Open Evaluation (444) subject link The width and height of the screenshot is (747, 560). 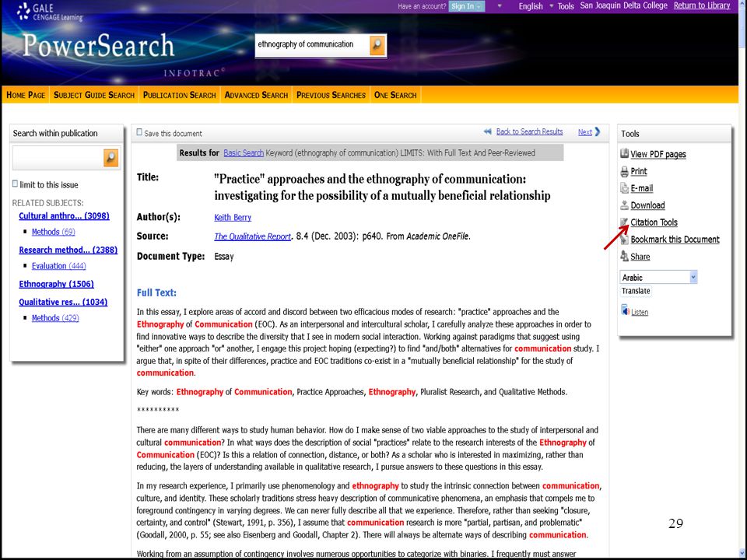coord(58,266)
